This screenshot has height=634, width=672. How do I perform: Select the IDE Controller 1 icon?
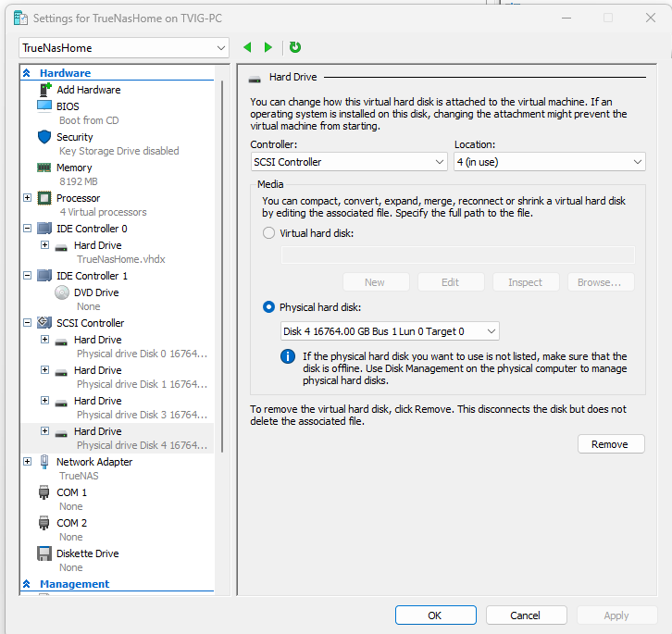[x=44, y=276]
